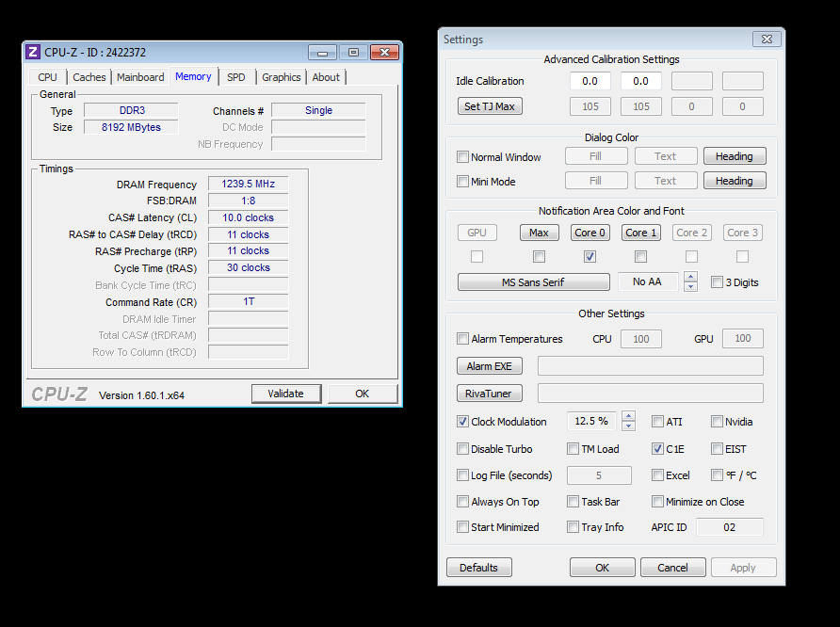Screen dimensions: 840x627
Task: Enable the Tray Info checkbox
Action: click(x=573, y=527)
